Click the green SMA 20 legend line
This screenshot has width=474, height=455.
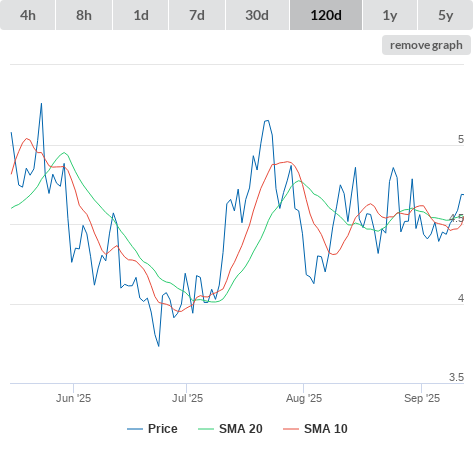tap(206, 429)
